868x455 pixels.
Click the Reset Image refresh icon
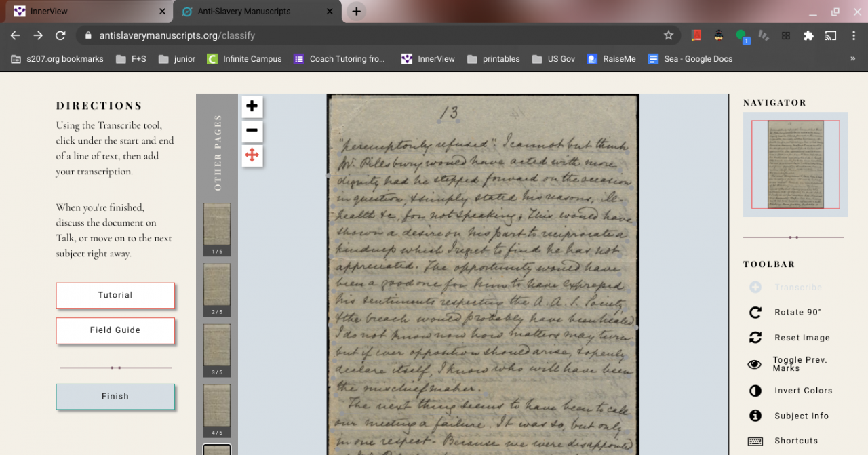coord(755,338)
